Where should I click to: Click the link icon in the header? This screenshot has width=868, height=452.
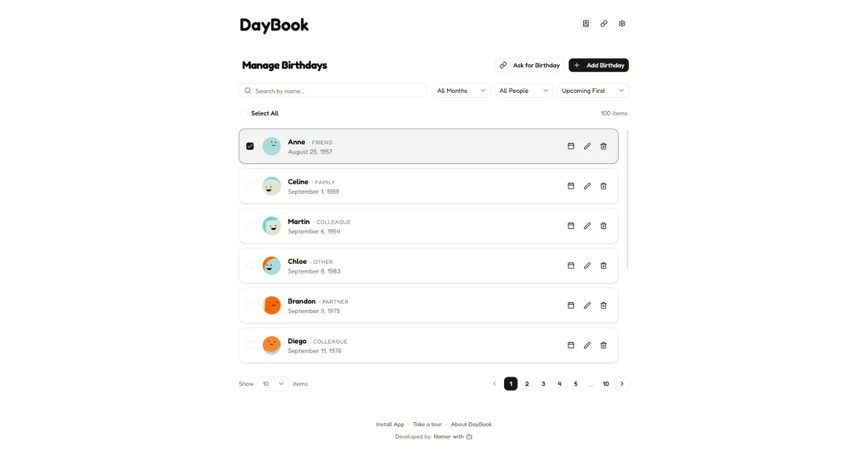tap(604, 23)
